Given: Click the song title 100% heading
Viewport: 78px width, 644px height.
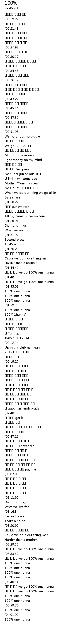Looking at the screenshot, I should [11, 3].
